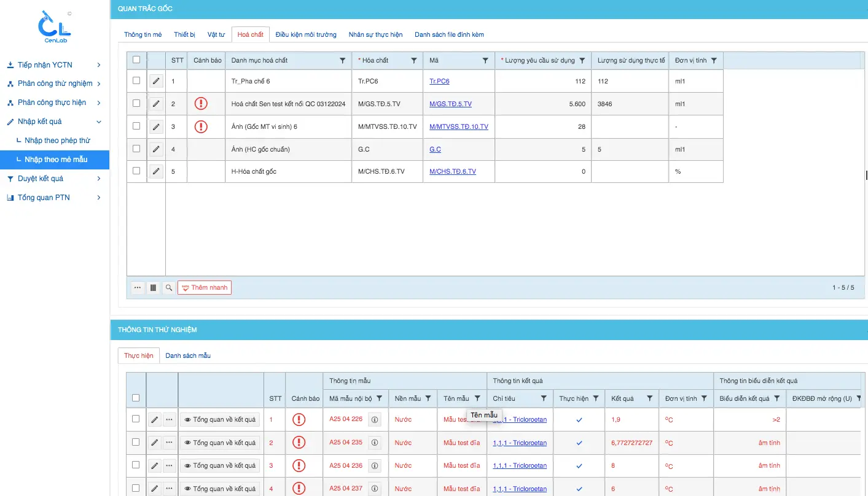
Task: Switch to the Danh sách mẫu tab
Action: [x=188, y=355]
